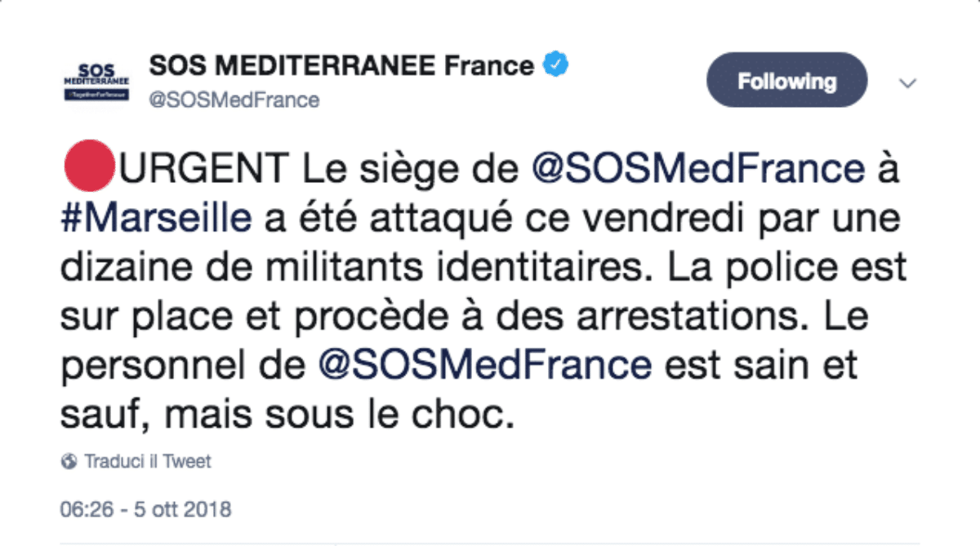Open @SOSMedFrance mention after "Le siège de"
Viewport: 980px width, 546px height.
tap(697, 170)
